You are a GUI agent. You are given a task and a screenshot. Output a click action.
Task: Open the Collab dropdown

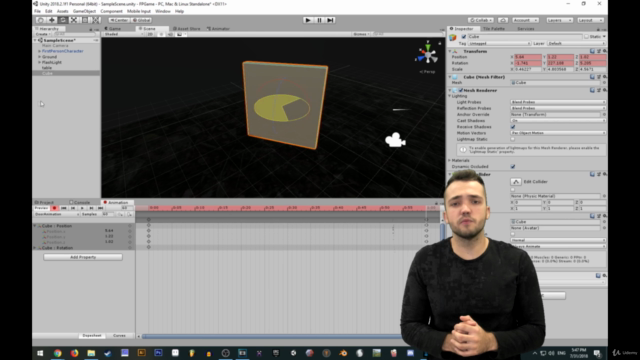(x=481, y=20)
